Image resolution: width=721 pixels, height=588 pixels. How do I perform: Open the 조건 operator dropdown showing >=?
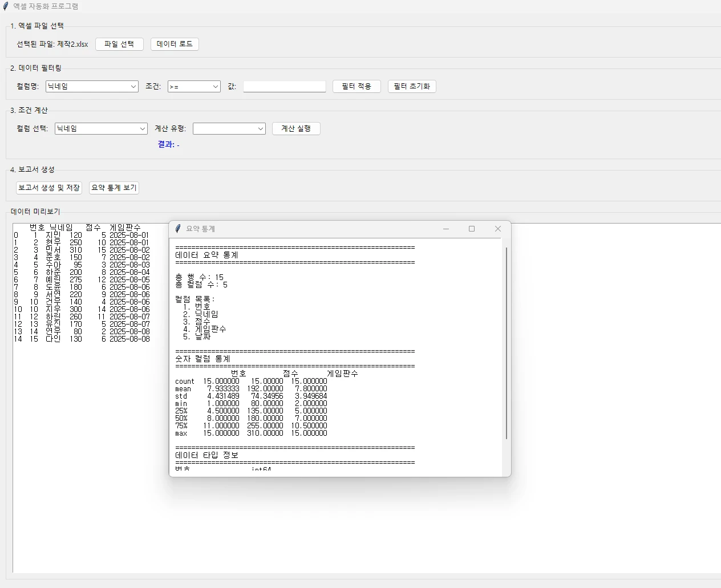coord(194,86)
